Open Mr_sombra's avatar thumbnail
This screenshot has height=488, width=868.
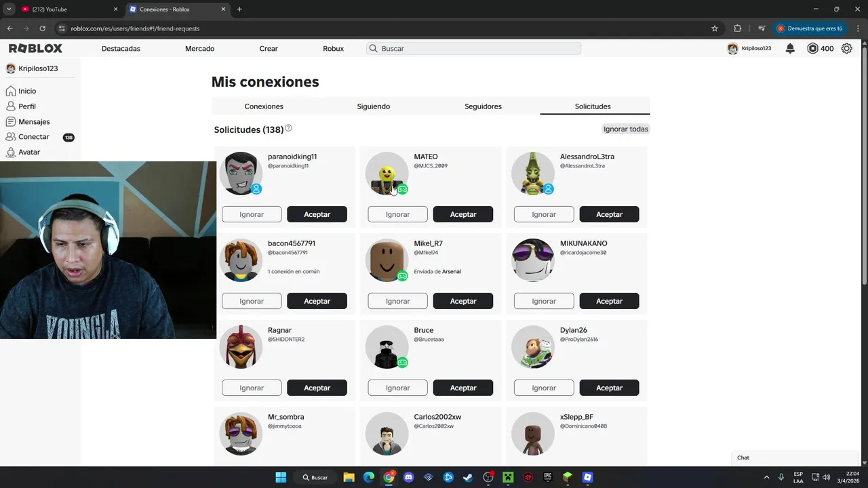coord(241,434)
